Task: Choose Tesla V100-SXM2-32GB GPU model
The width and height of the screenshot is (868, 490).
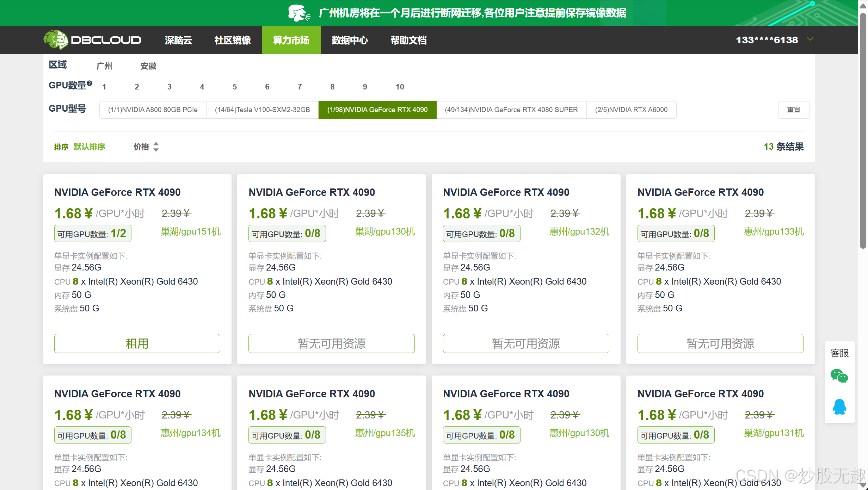Action: pos(263,110)
